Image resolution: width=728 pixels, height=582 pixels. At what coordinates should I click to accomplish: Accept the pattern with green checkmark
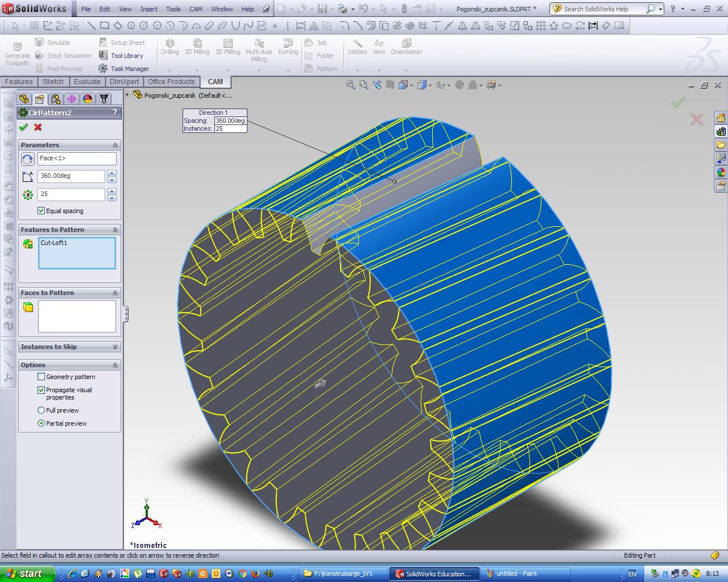click(x=23, y=127)
